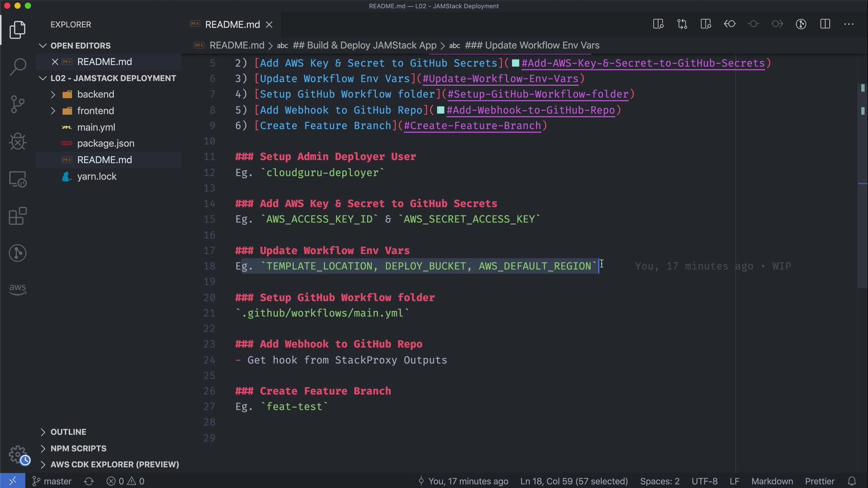Screen dimensions: 868x488
Task: Expand the OUTLINE section
Action: coord(68,432)
